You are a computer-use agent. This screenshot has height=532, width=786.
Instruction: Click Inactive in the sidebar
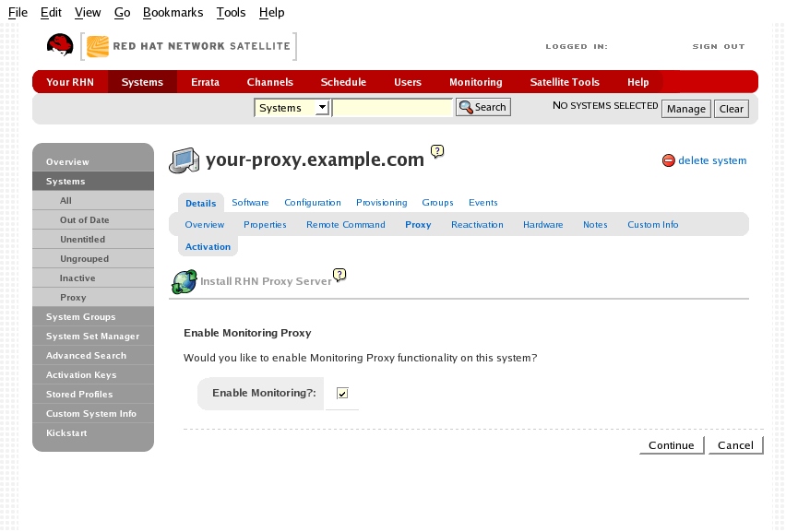93,278
